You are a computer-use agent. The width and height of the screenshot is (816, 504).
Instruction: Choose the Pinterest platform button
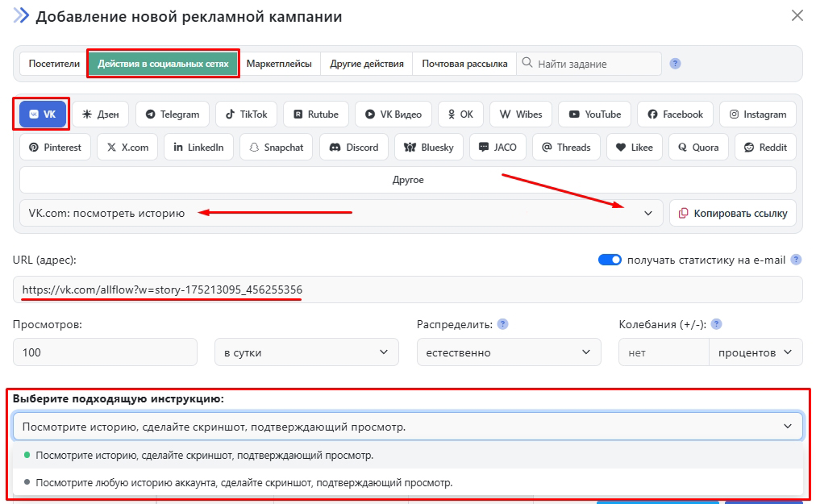(x=55, y=148)
